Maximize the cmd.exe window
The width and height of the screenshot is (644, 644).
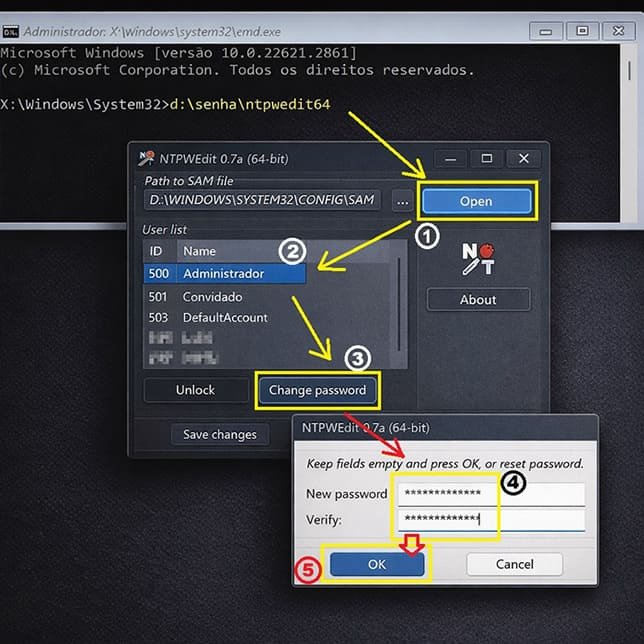[582, 31]
